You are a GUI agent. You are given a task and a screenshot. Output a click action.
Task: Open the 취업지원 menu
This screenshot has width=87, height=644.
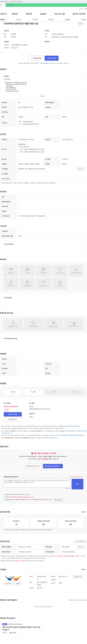pyautogui.click(x=29, y=14)
